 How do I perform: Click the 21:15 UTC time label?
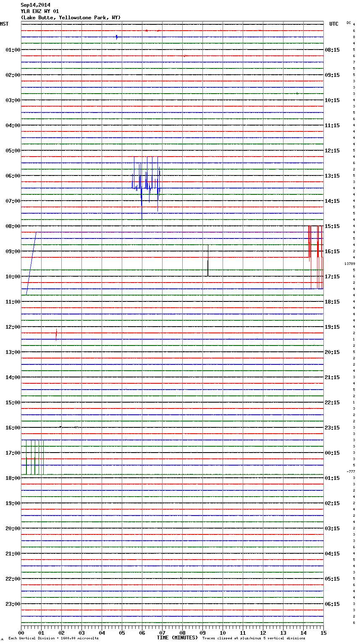pyautogui.click(x=332, y=377)
